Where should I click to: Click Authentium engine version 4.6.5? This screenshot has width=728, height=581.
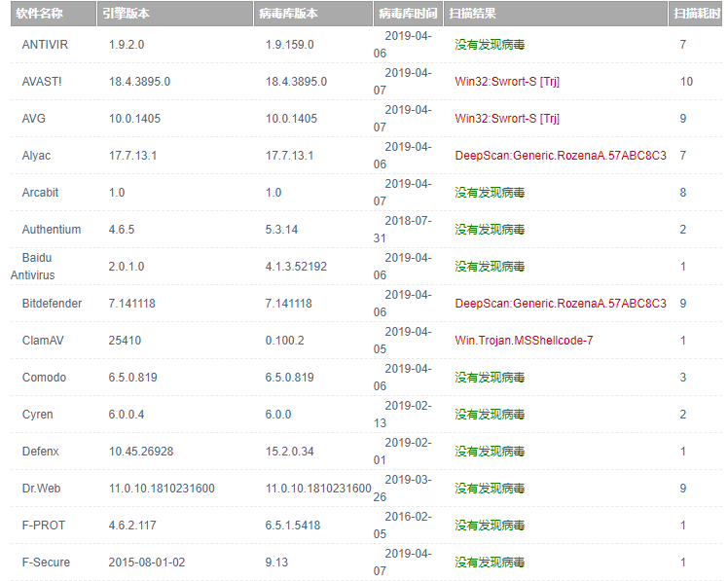[x=122, y=230]
